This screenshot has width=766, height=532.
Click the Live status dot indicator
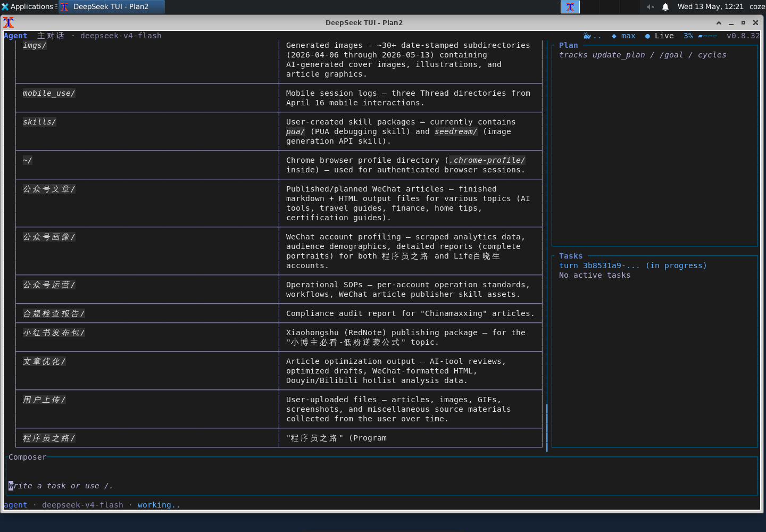pos(659,36)
